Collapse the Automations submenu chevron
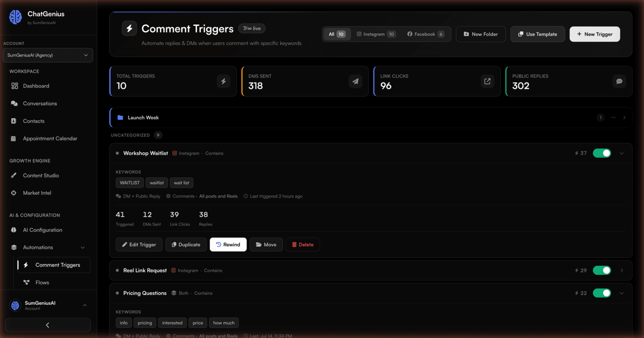 pos(83,248)
